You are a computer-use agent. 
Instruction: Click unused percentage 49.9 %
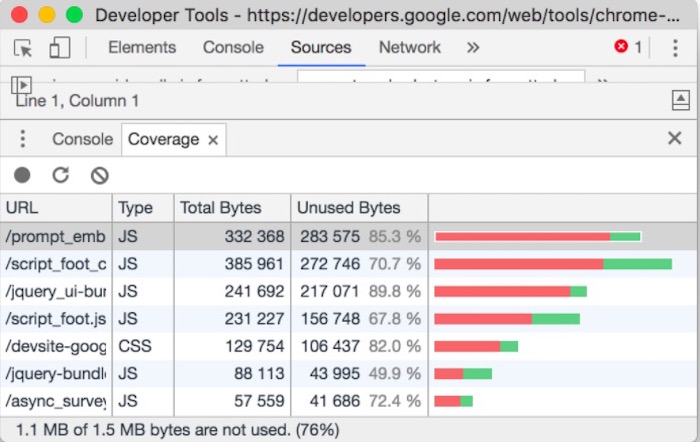tap(395, 373)
